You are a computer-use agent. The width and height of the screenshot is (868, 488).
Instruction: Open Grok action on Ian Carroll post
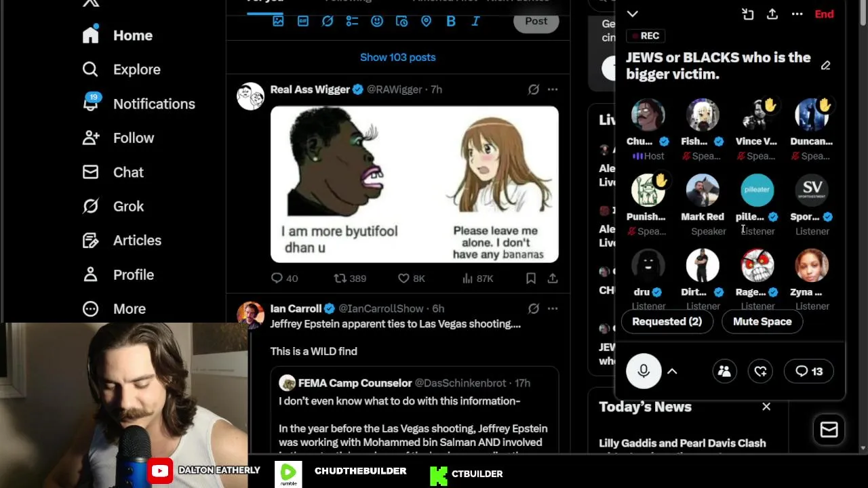click(x=534, y=308)
